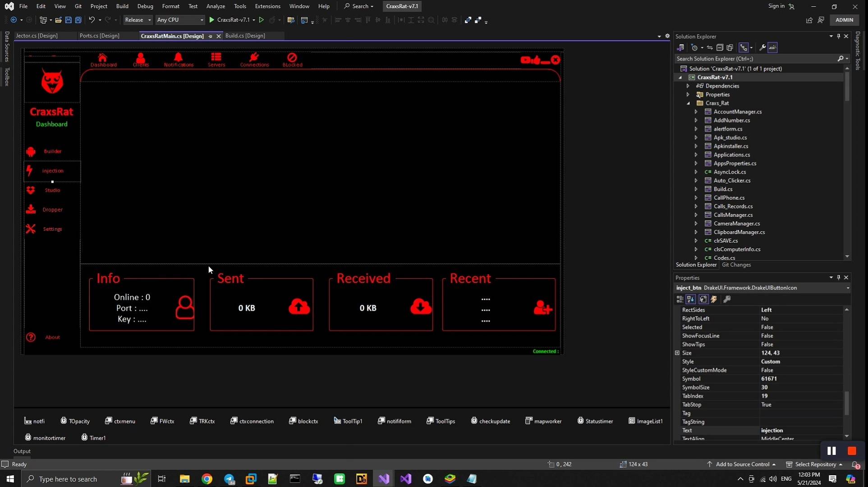Toggle Preview Selected Items in Solution Explorer
The image size is (868, 487).
point(772,47)
